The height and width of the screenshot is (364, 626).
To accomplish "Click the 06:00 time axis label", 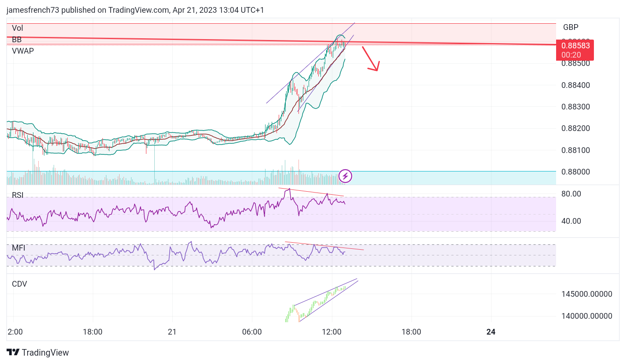I will [252, 332].
